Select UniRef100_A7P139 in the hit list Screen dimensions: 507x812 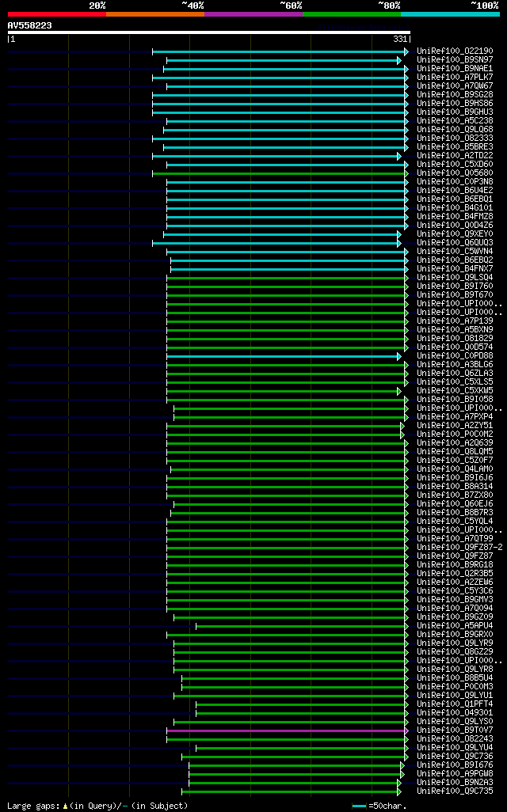(455, 321)
